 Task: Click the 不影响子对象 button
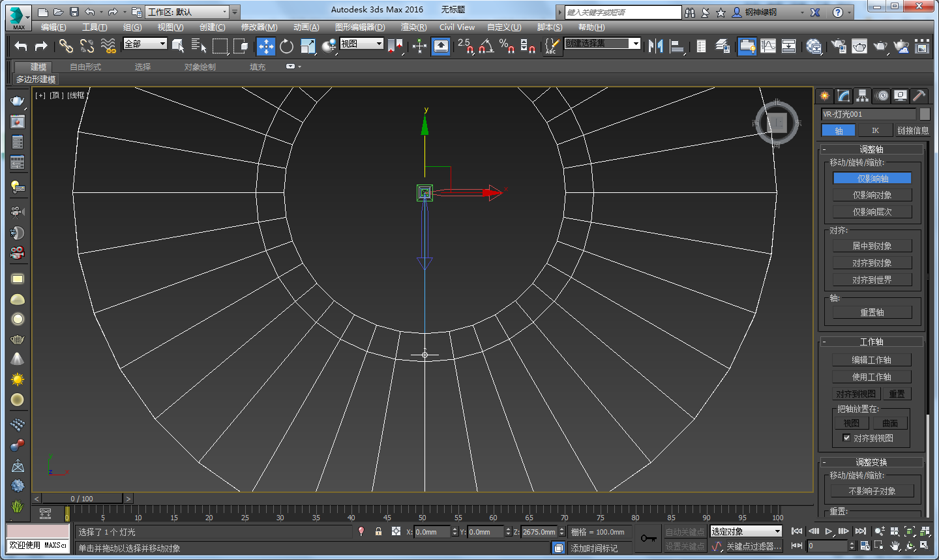(x=872, y=491)
